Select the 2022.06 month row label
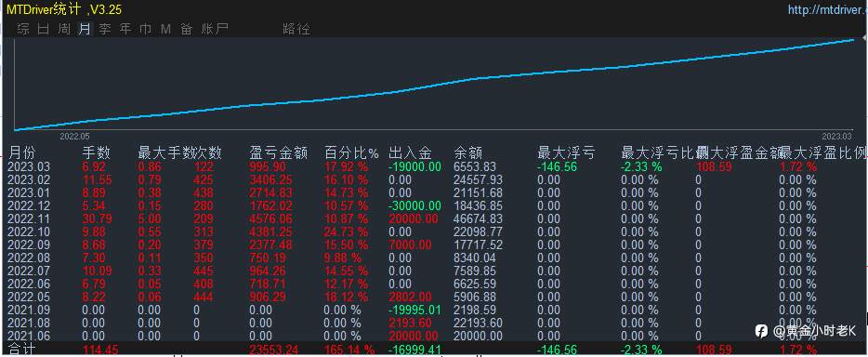The width and height of the screenshot is (868, 357). (x=29, y=284)
